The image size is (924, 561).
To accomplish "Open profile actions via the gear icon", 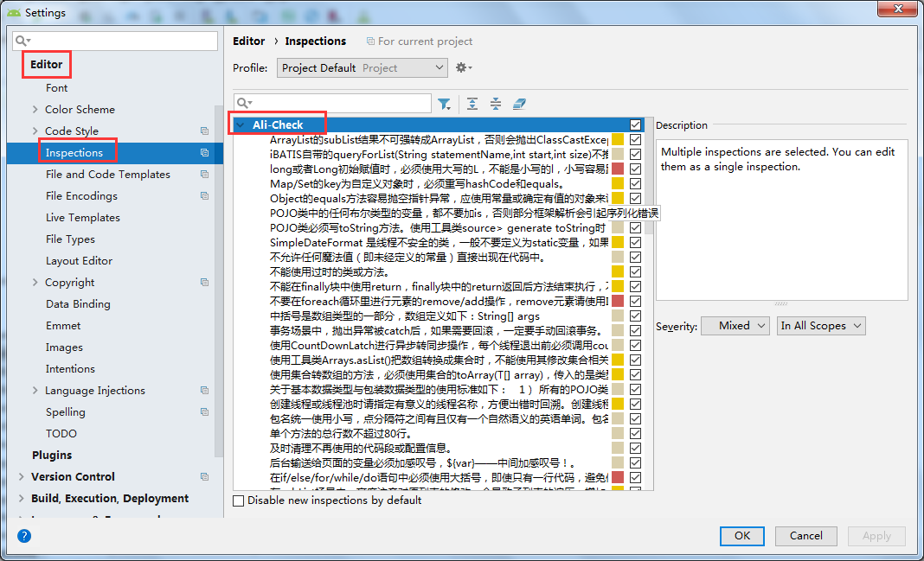I will tap(462, 67).
